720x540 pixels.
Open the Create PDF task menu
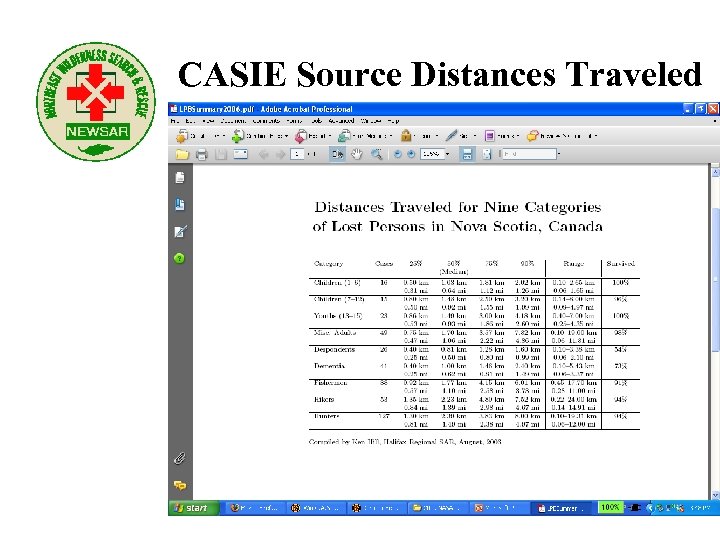coord(201,136)
